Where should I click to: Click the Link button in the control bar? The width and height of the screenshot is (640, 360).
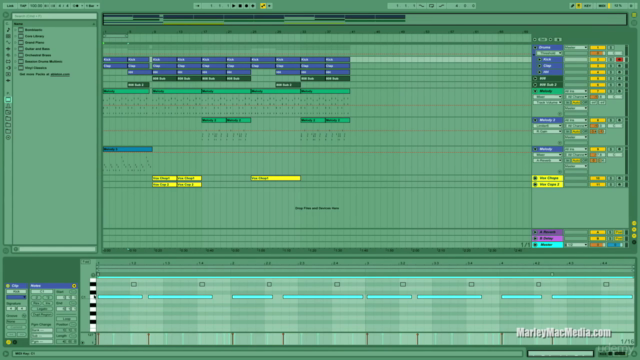(x=10, y=6)
